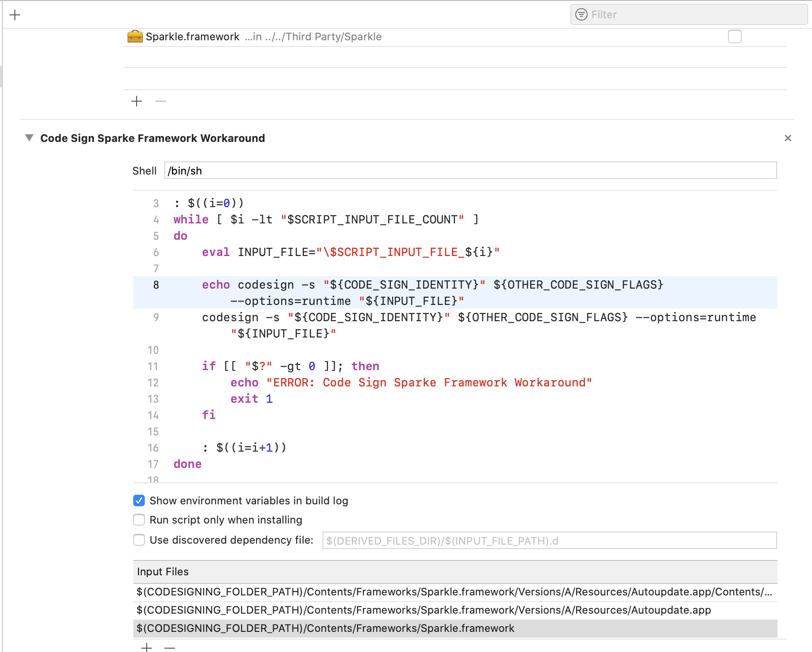Delete the run script phase via its × icon

[x=788, y=138]
